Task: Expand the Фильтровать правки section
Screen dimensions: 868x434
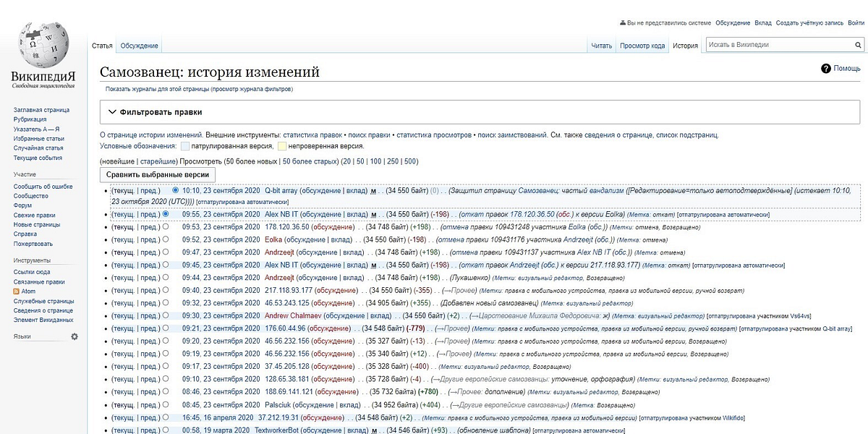Action: [x=480, y=112]
